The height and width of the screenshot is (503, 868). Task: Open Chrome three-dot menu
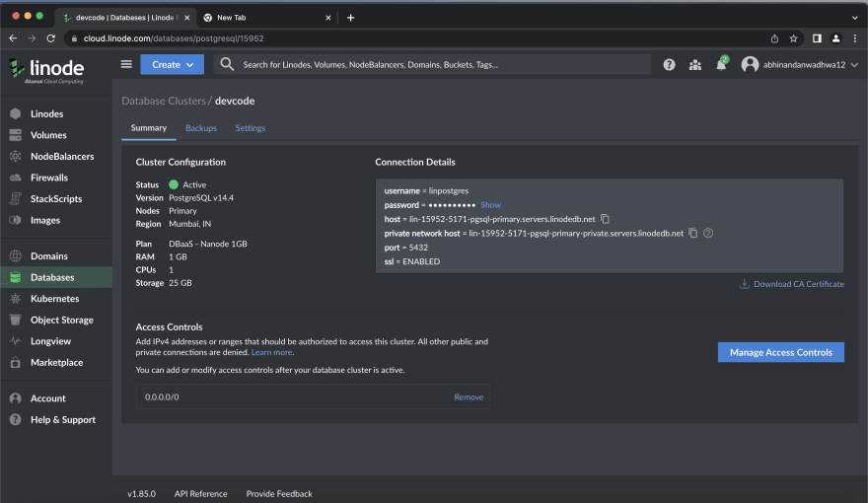pyautogui.click(x=855, y=38)
